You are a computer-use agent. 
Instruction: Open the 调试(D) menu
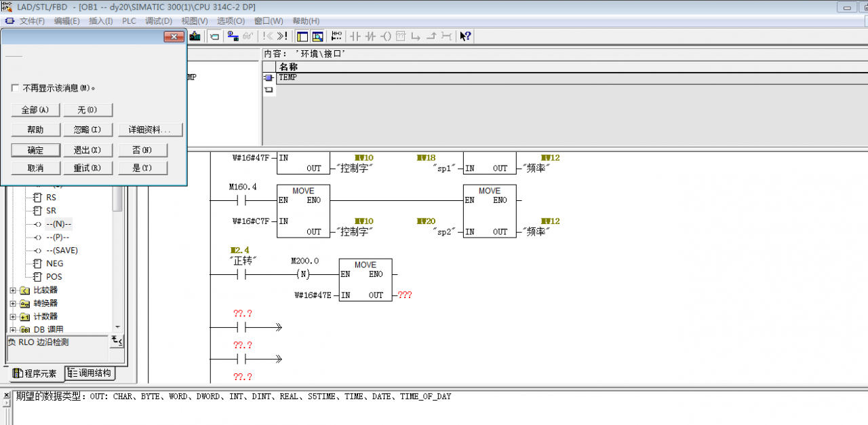(159, 21)
